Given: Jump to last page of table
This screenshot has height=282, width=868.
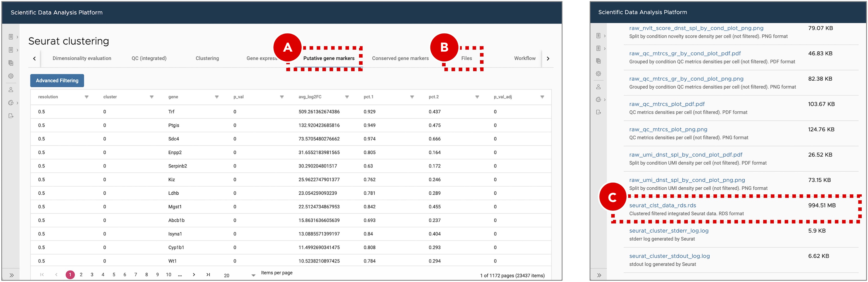Looking at the screenshot, I should [208, 275].
